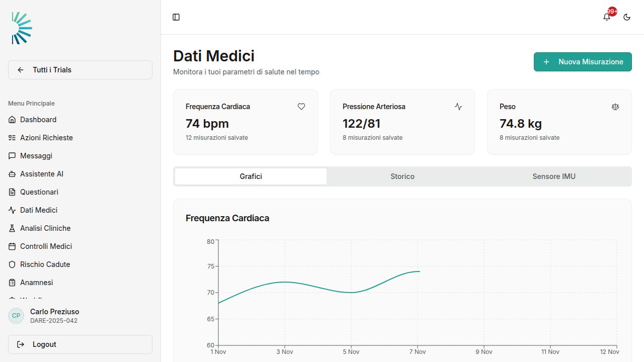Click the heart icon on Frequenza Cardiaca card

(x=301, y=107)
